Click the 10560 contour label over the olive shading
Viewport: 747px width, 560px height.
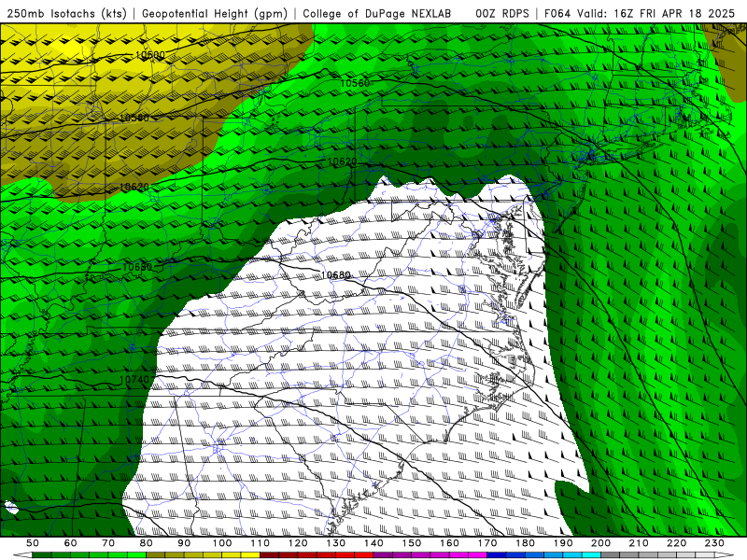pos(134,118)
